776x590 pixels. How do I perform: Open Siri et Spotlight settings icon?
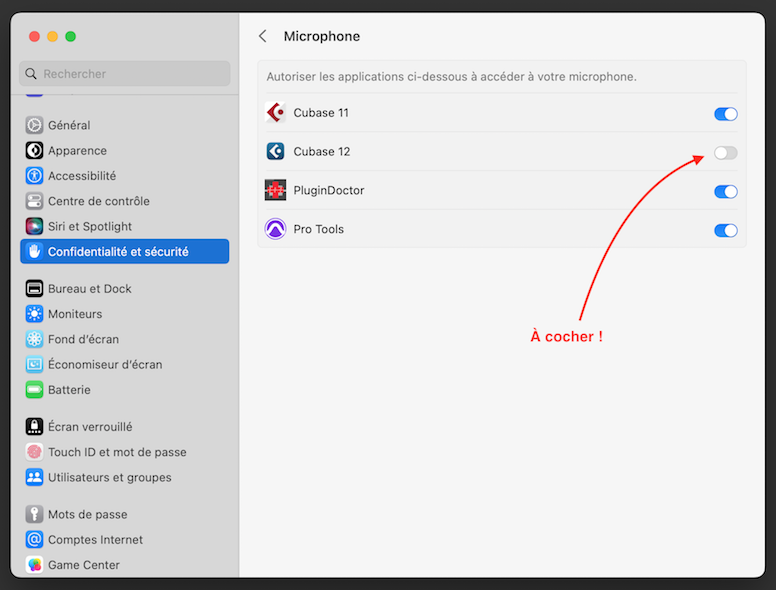click(35, 226)
